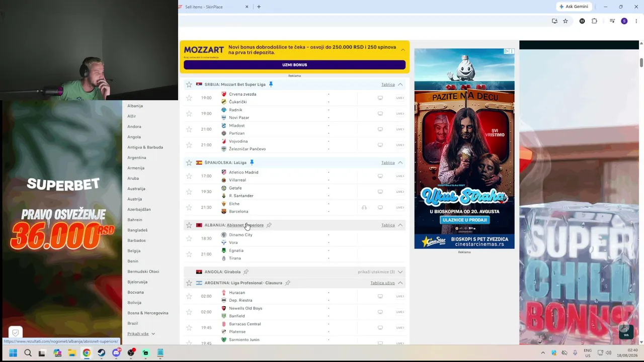Open Steam from the taskbar

102,353
